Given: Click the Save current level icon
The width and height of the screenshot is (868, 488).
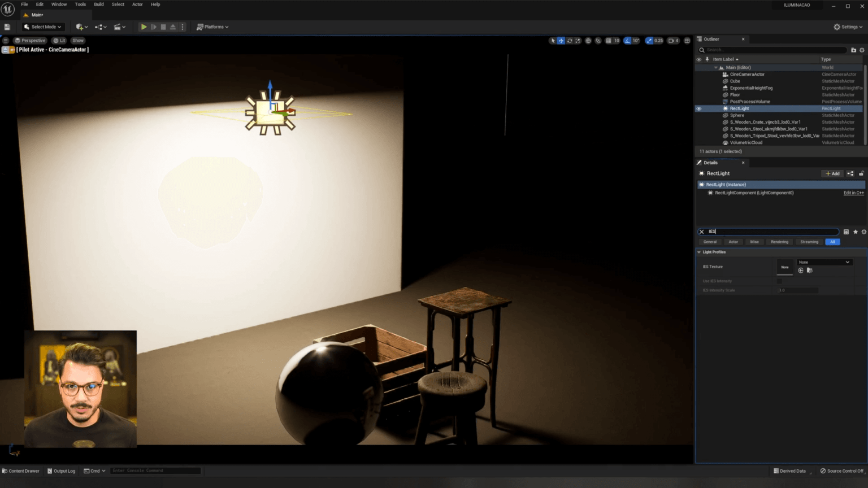Looking at the screenshot, I should tap(7, 27).
